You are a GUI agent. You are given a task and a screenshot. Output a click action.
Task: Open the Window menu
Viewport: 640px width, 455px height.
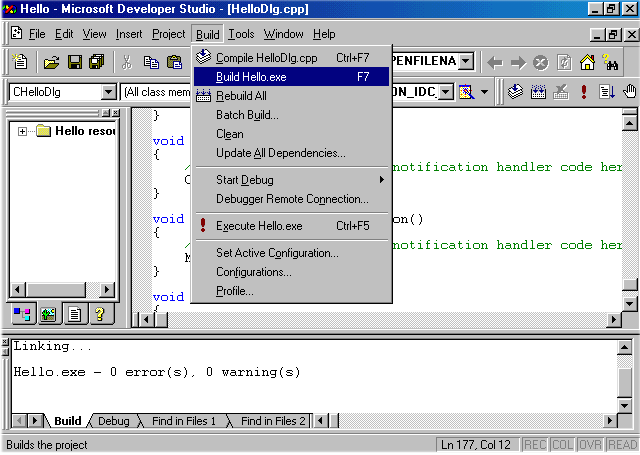click(283, 34)
